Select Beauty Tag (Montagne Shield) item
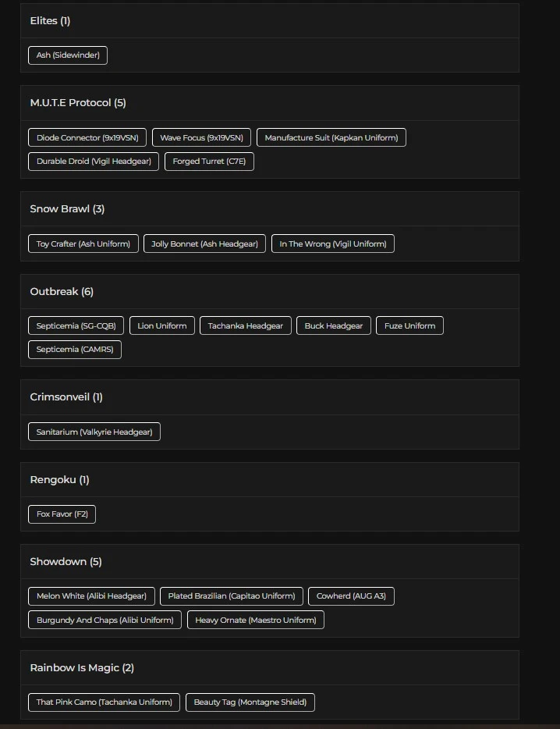 [x=250, y=702]
